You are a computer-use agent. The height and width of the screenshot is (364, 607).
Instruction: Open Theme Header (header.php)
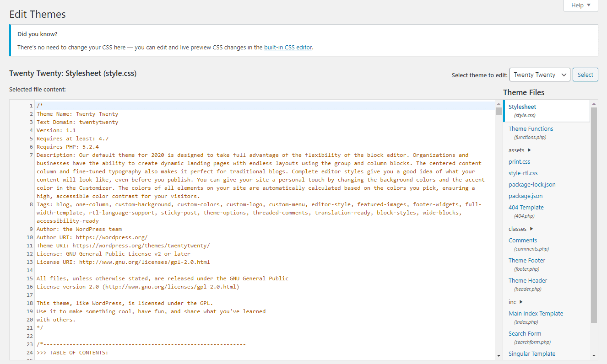527,280
